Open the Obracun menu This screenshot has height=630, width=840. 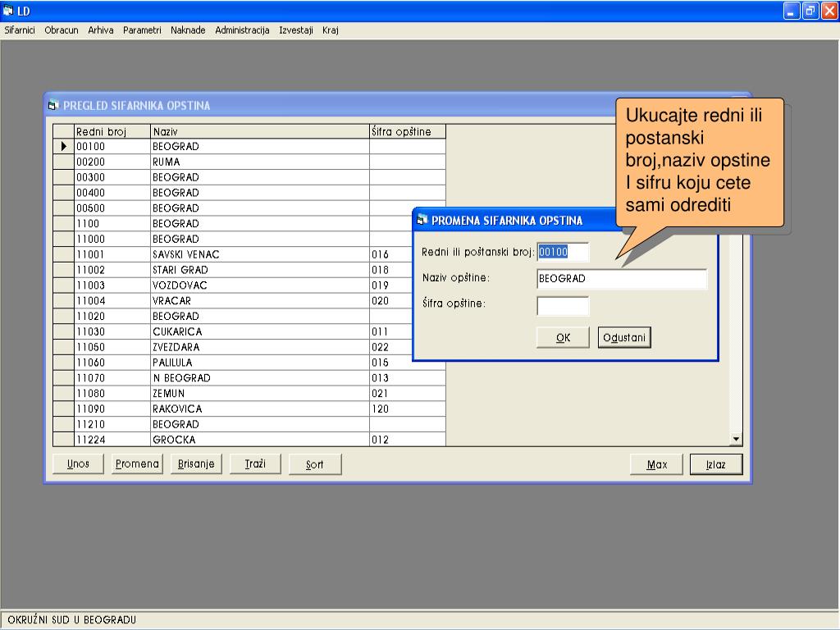(x=62, y=30)
